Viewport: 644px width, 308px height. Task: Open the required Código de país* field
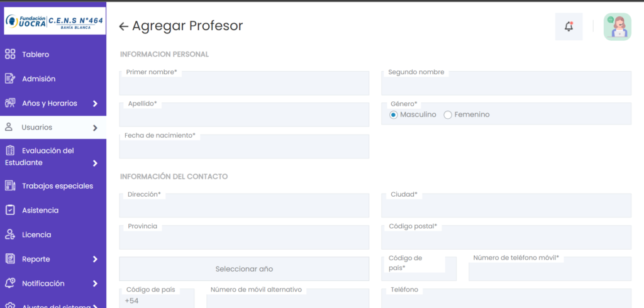tap(419, 269)
